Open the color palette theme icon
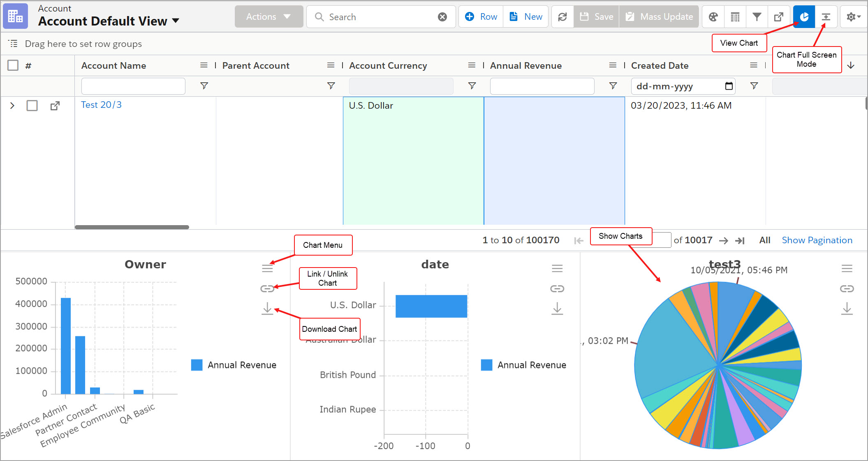 (x=713, y=17)
